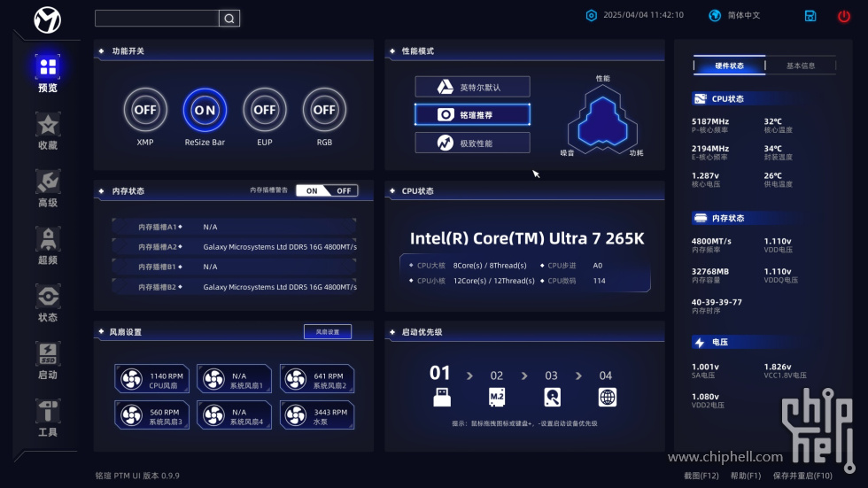Open the 状态 status sidebar icon
Viewport: 868px width, 488px height.
point(48,297)
